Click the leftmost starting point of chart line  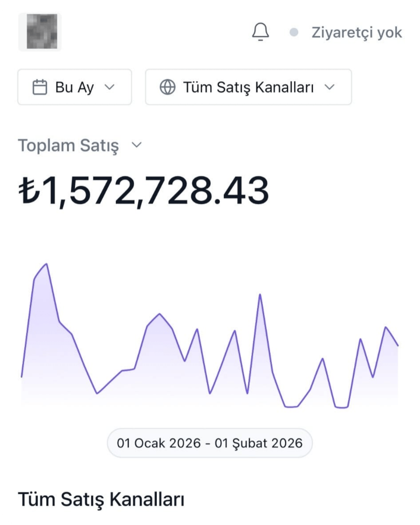(22, 376)
